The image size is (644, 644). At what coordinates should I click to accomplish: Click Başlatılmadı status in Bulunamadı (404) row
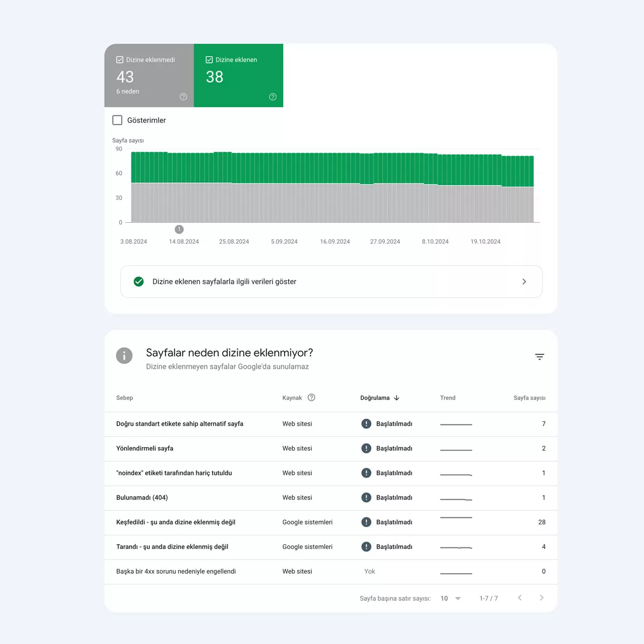pos(394,497)
